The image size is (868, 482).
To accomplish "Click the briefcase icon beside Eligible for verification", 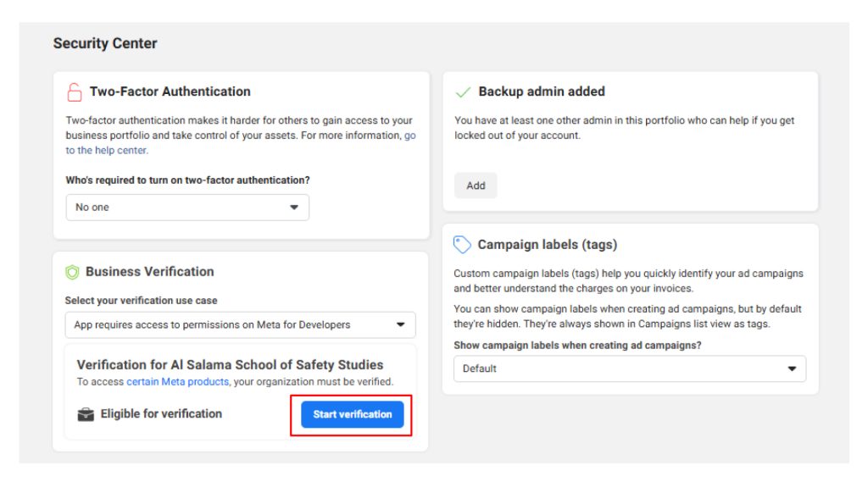I will coord(85,414).
